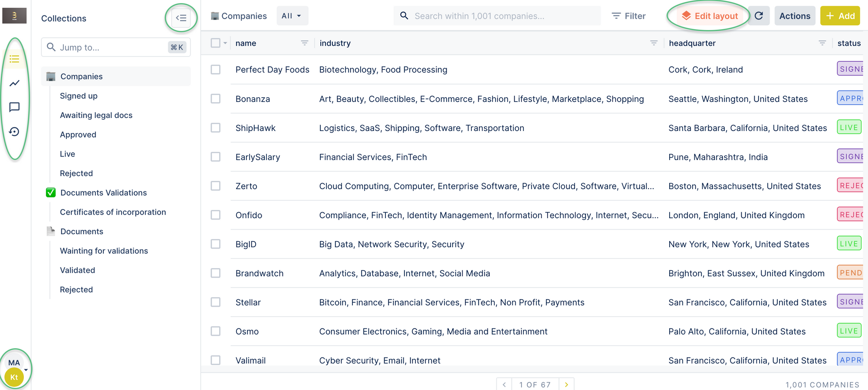Open the user avatar menu
Screen dimensions: 868x390
point(16,370)
